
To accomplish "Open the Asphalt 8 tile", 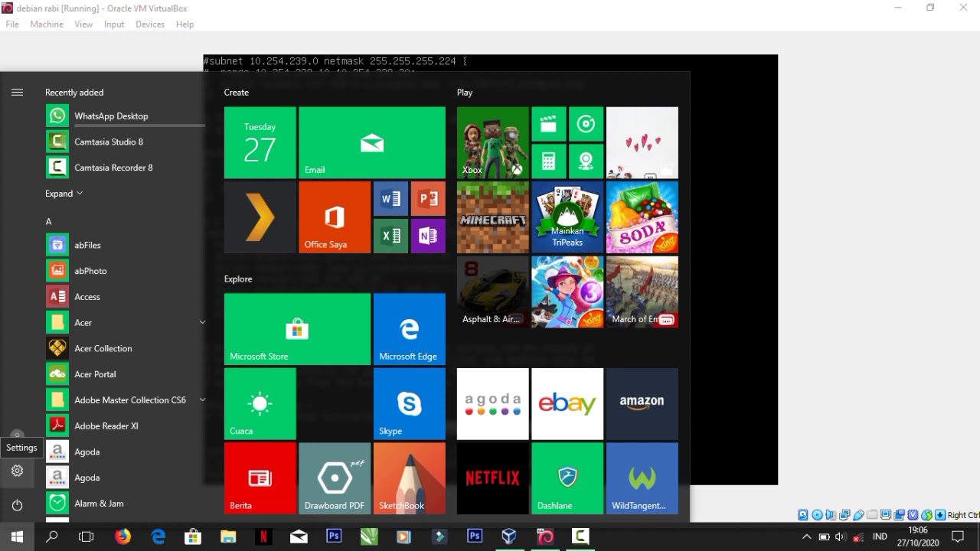I will pos(492,292).
